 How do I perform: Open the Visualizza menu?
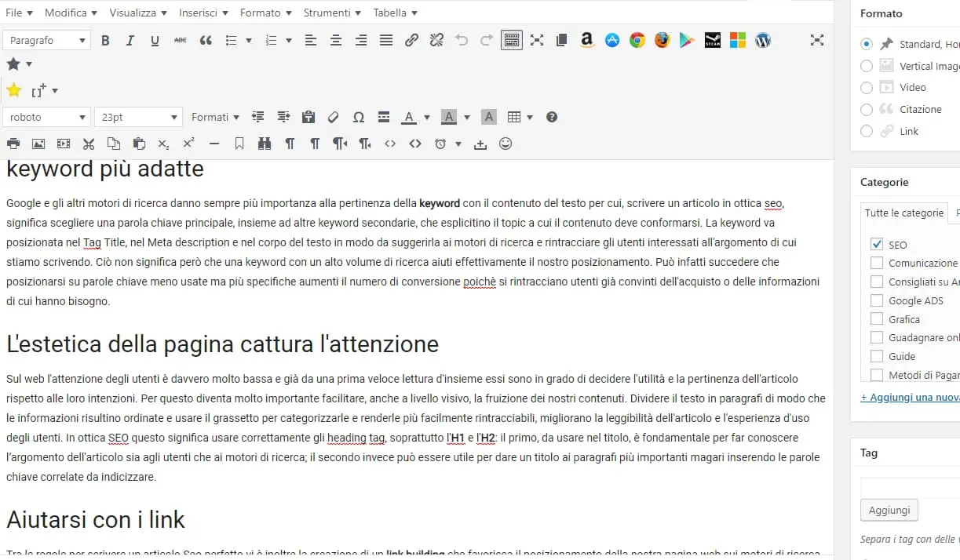138,13
